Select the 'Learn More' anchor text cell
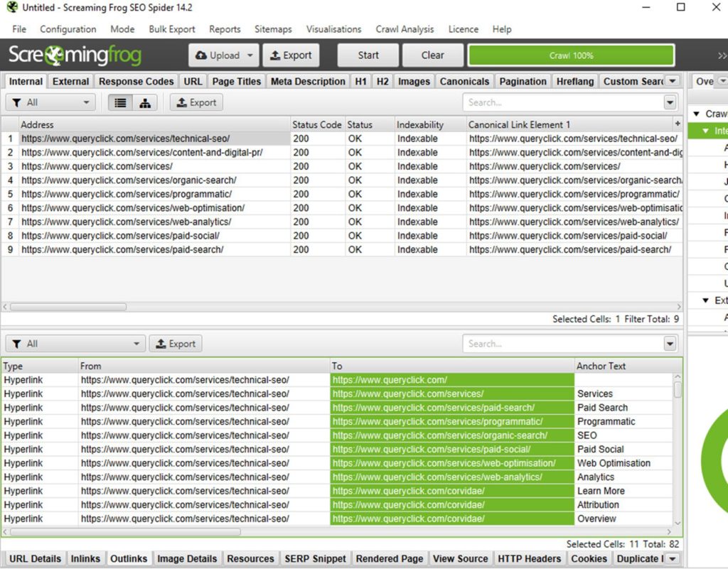 click(x=623, y=491)
